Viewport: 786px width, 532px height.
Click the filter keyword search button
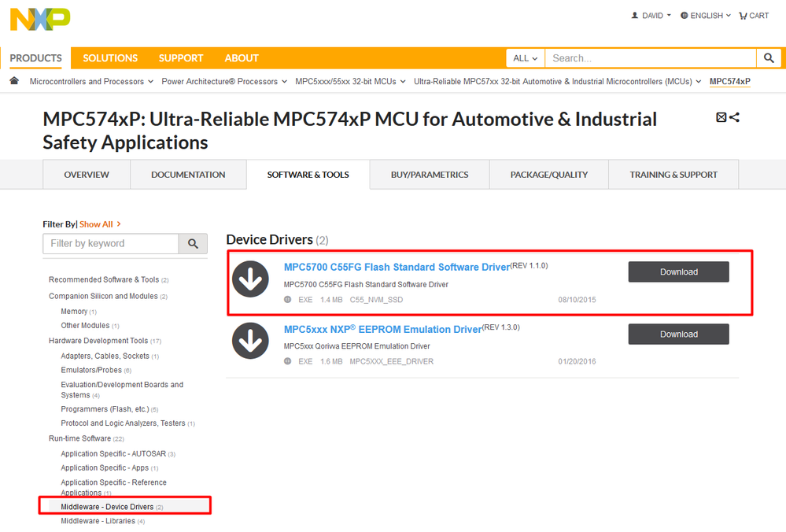[193, 244]
